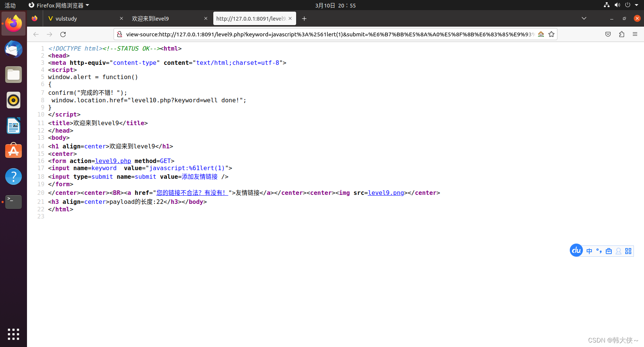Go forward one page
644x347 pixels.
click(x=49, y=34)
